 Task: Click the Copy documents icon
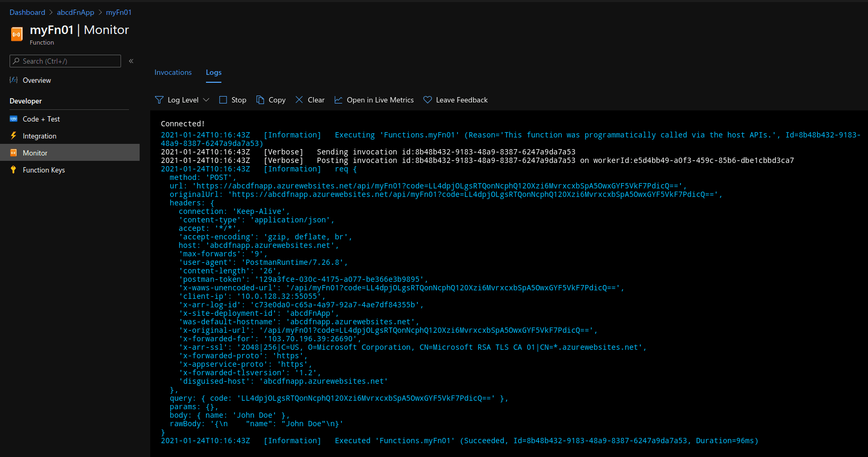pyautogui.click(x=260, y=100)
